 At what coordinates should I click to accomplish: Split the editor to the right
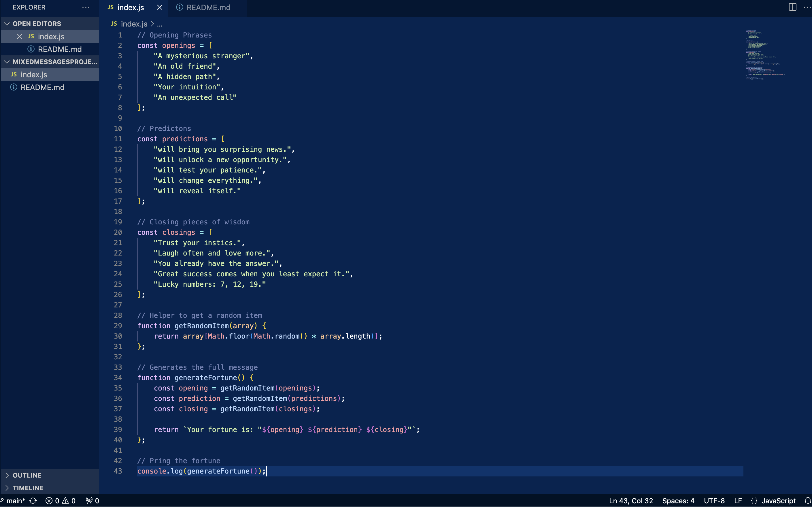pyautogui.click(x=792, y=7)
